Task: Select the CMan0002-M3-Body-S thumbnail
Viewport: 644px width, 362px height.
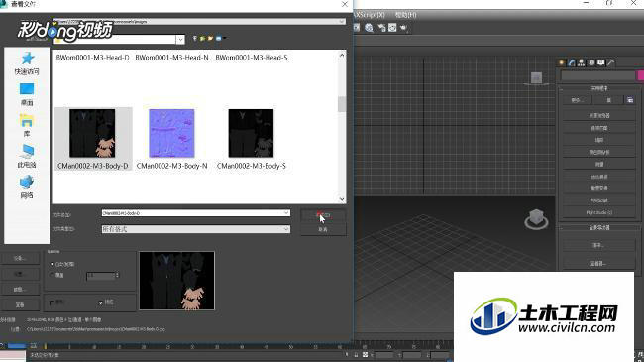Action: pos(251,133)
